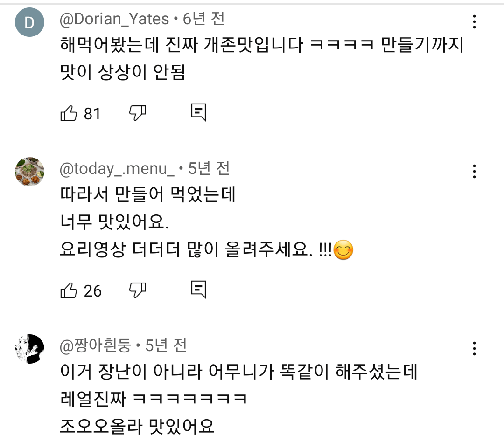Dislike the today_.menu_ comment
This screenshot has height=442, width=504.
(x=138, y=290)
